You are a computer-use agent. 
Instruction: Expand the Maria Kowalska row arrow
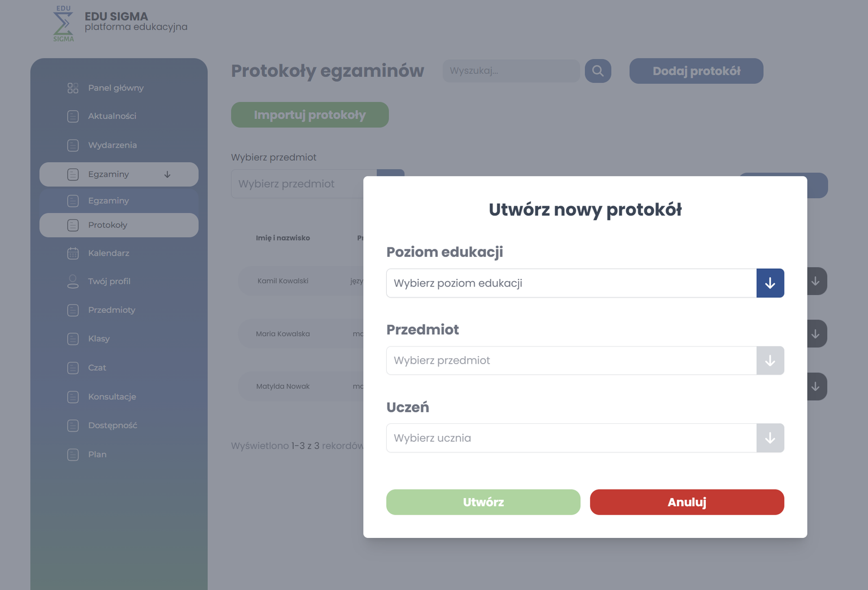(x=815, y=334)
